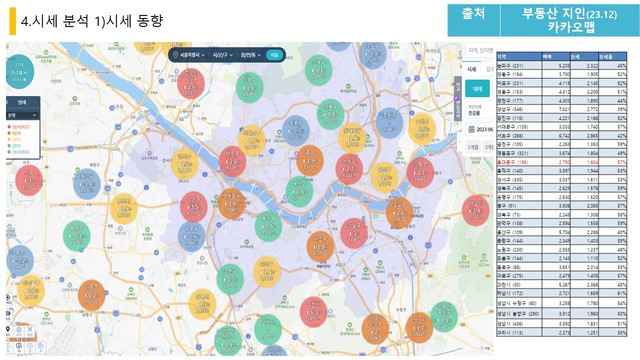Click the red 마포구 bubble
Image resolution: width=640 pixels, height=360 pixels.
(x=233, y=162)
